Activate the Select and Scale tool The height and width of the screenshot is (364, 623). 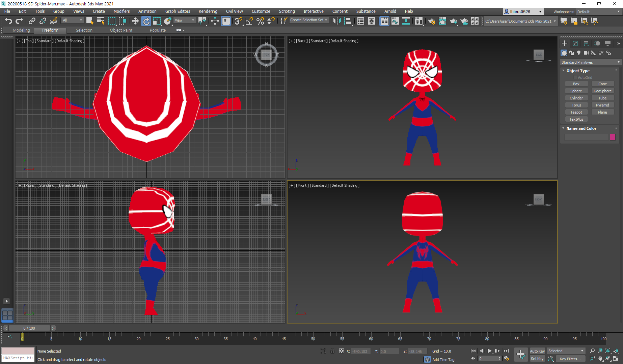(157, 21)
